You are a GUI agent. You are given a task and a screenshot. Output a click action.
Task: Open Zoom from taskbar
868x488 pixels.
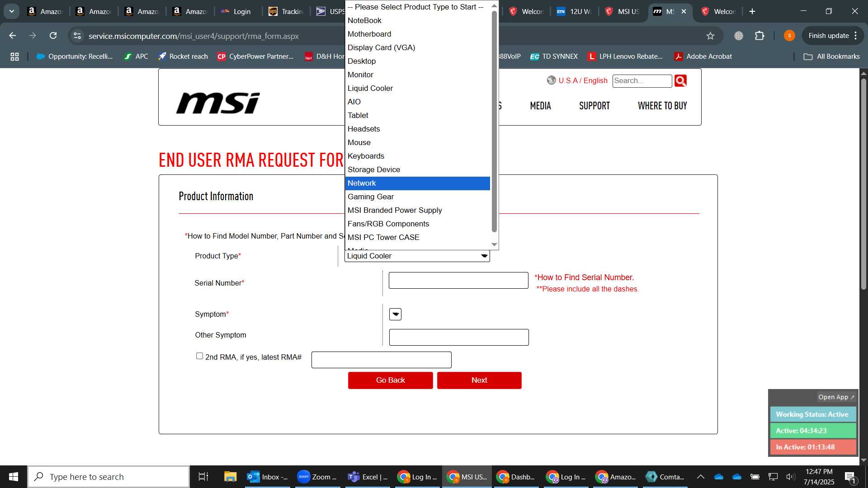tap(317, 477)
